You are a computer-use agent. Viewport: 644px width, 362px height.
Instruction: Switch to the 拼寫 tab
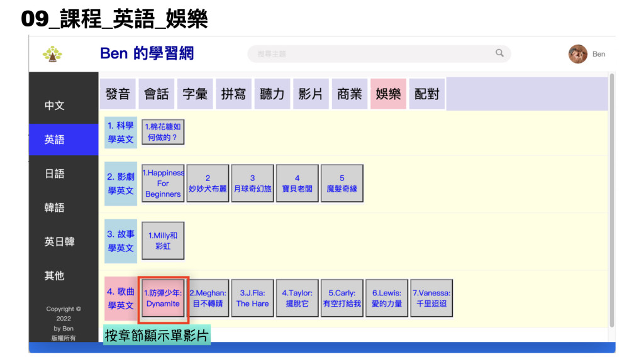click(234, 94)
